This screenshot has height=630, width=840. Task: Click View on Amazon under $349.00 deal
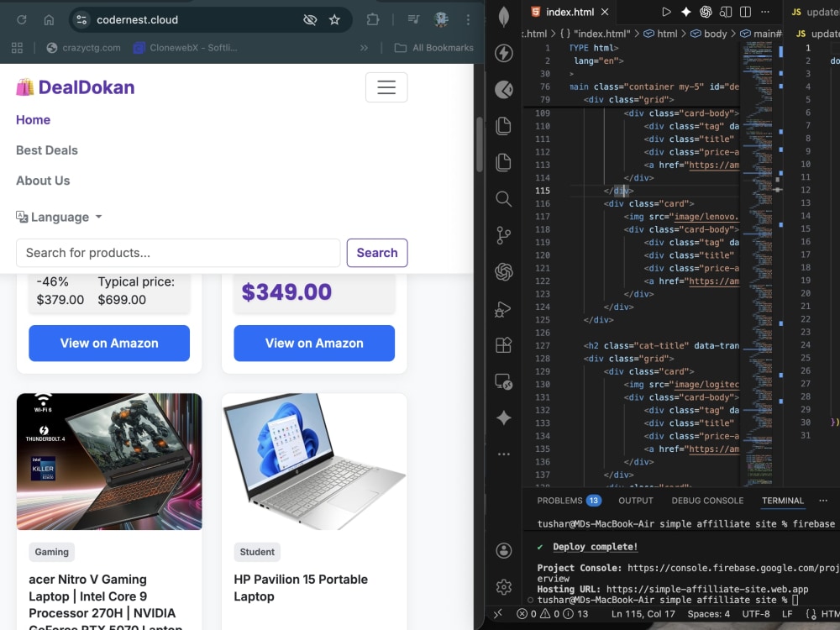pos(314,344)
